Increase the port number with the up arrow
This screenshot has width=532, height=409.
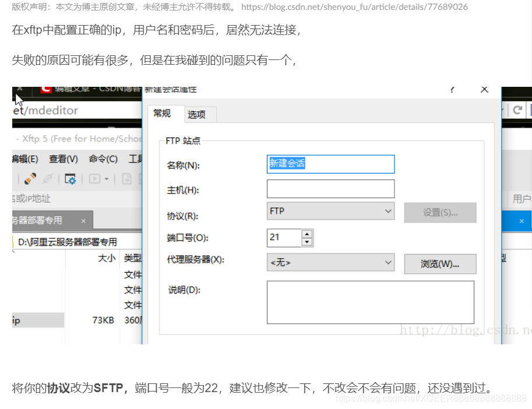point(306,234)
